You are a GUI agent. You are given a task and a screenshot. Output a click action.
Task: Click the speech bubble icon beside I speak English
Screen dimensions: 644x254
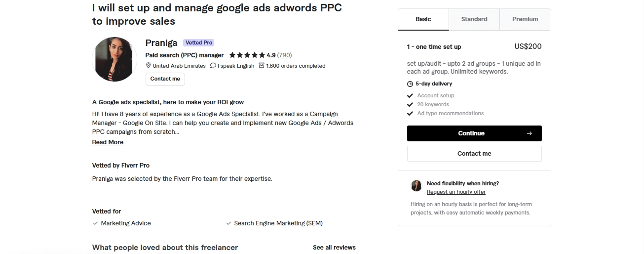213,66
